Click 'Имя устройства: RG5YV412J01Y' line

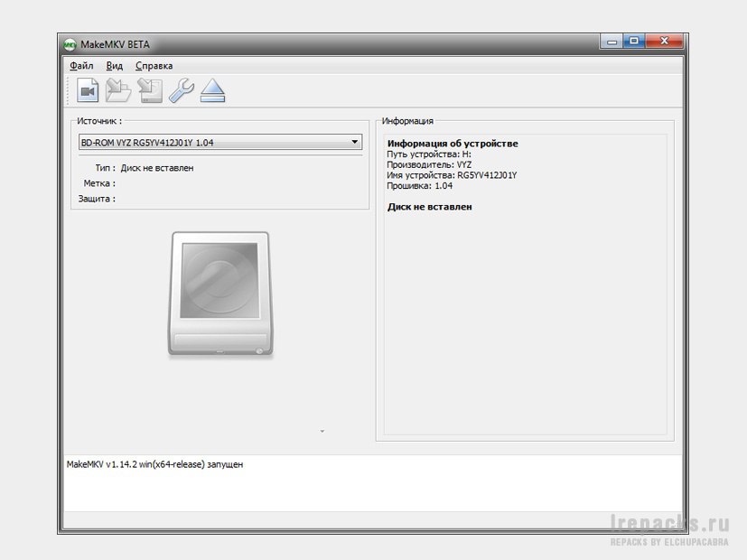coord(452,175)
